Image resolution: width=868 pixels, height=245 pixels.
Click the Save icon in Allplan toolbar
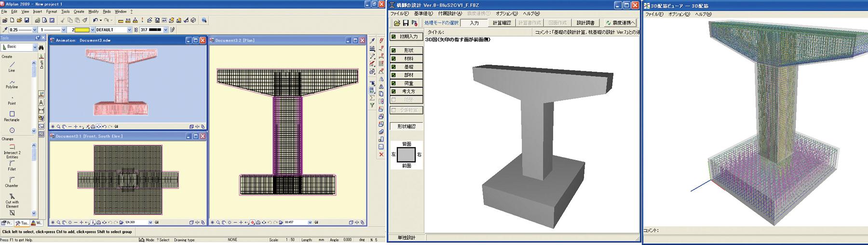(27, 20)
